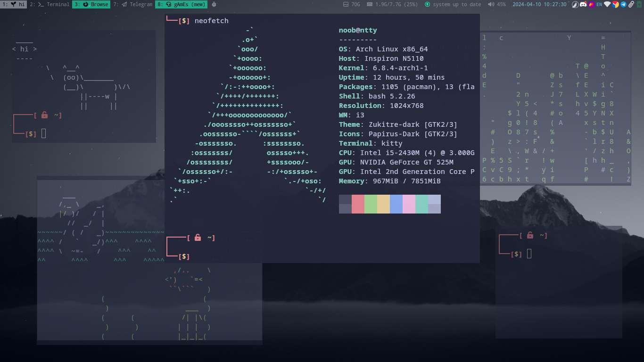644x362 pixels.
Task: Click the 'Packages: 1105 (pacman)' line
Action: [406, 87]
